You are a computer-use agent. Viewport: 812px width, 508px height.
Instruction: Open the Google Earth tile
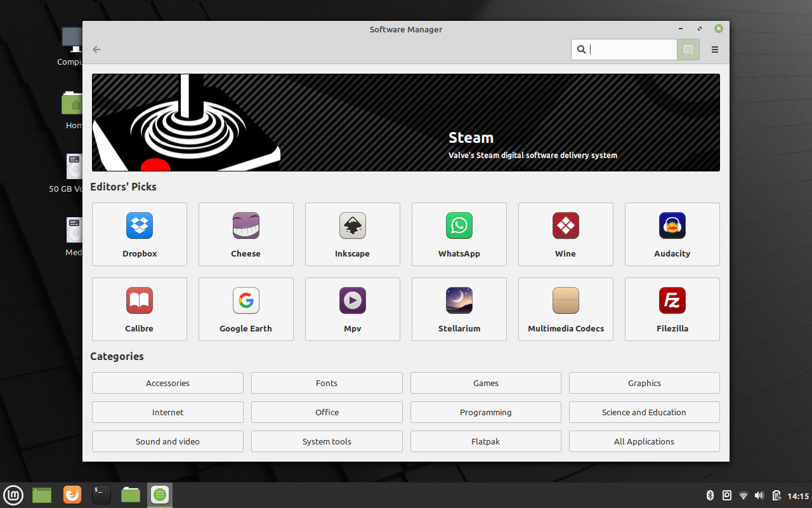coord(246,309)
